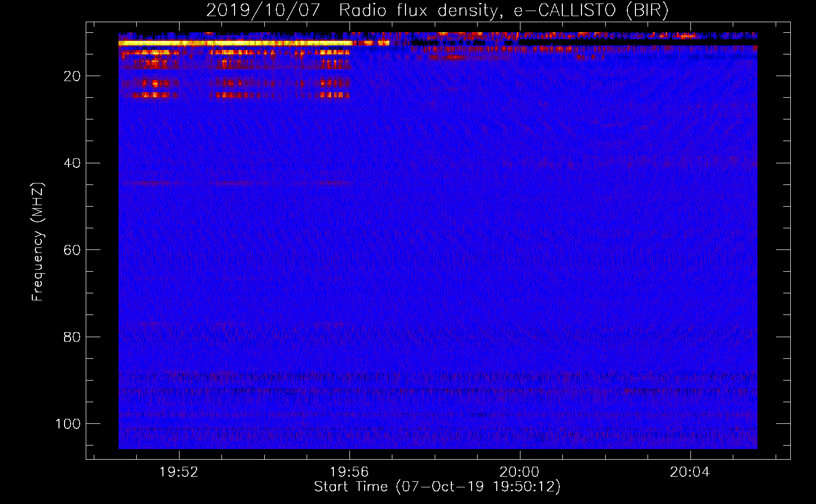816x504 pixels.
Task: Click the 'Frequency (MHZ)' axis label
Action: tap(38, 242)
